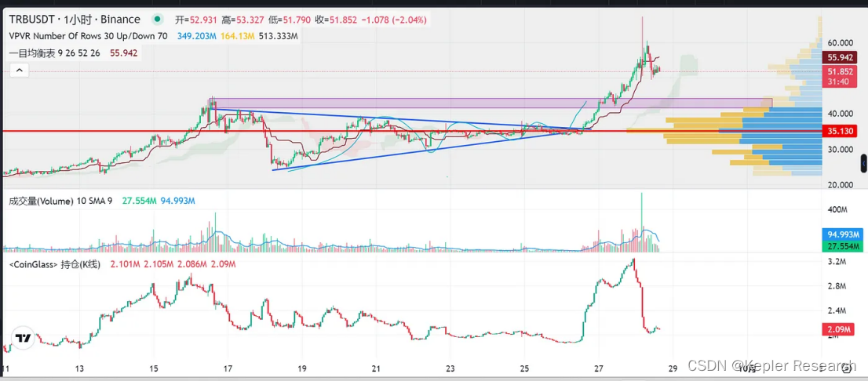
Task: Click the 27.554M green volume axis label
Action: 841,246
